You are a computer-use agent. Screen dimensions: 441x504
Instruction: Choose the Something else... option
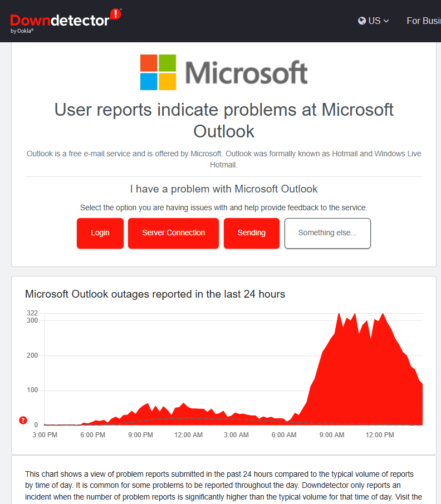pos(327,233)
